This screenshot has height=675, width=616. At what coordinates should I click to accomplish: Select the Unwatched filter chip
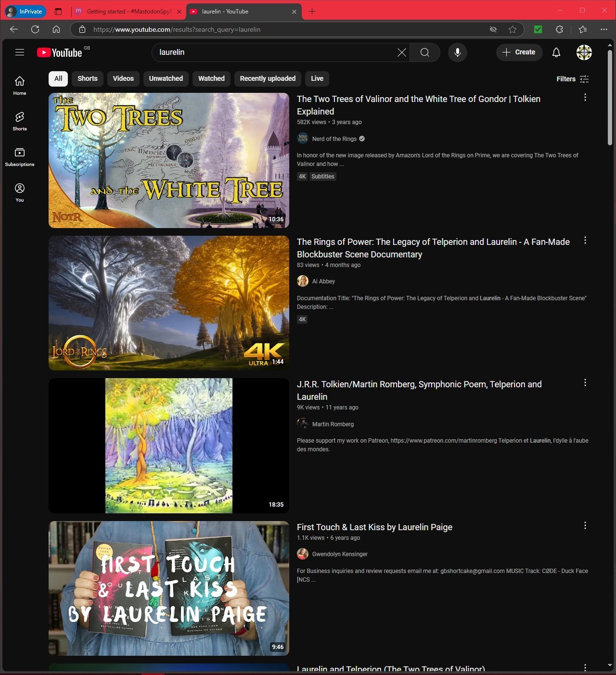[x=166, y=78]
